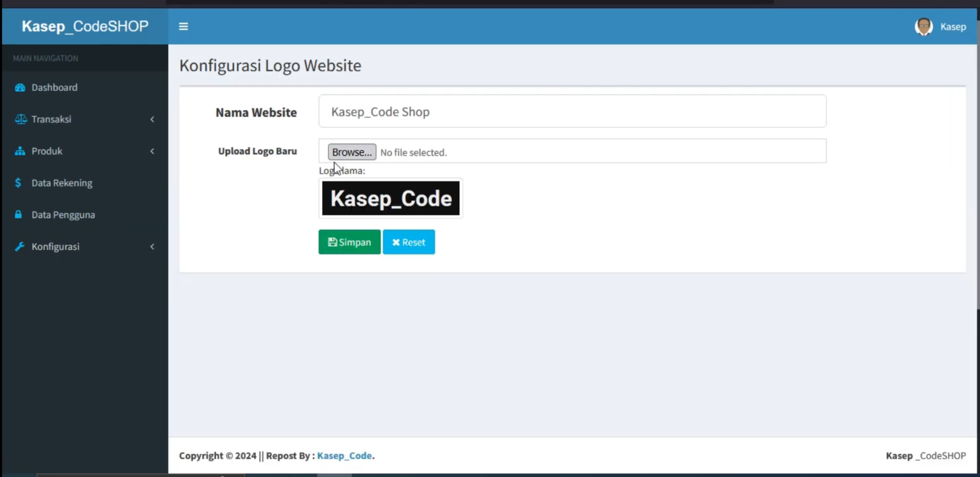Click the Dashboard gauge icon
The height and width of the screenshot is (477, 980).
(20, 88)
